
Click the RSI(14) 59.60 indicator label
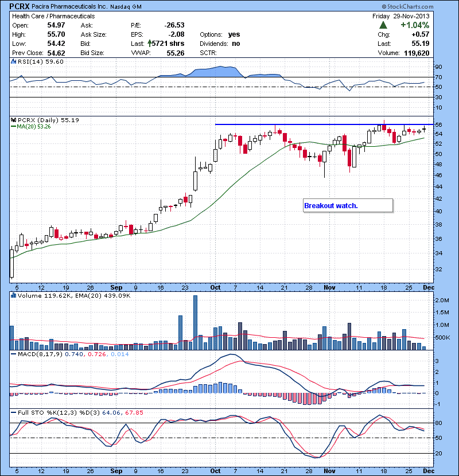tap(40, 61)
